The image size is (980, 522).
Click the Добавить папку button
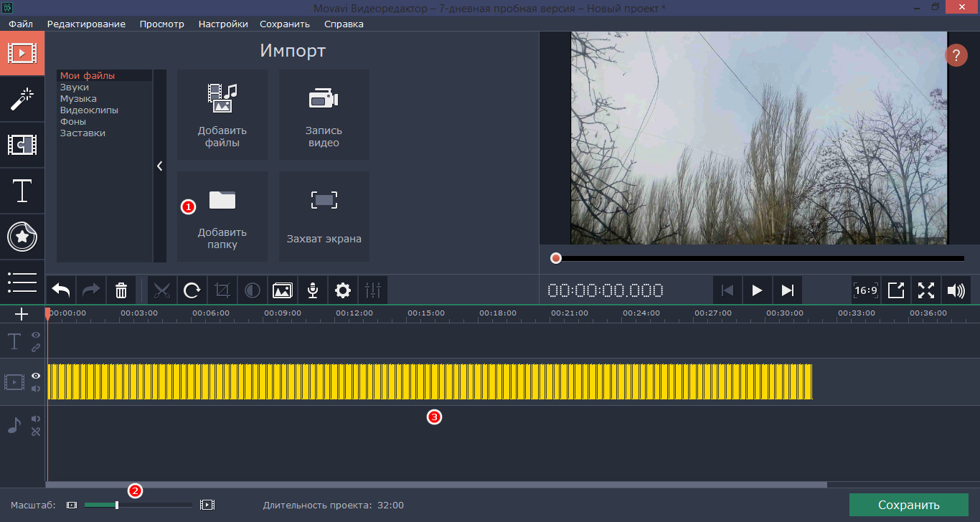point(222,217)
